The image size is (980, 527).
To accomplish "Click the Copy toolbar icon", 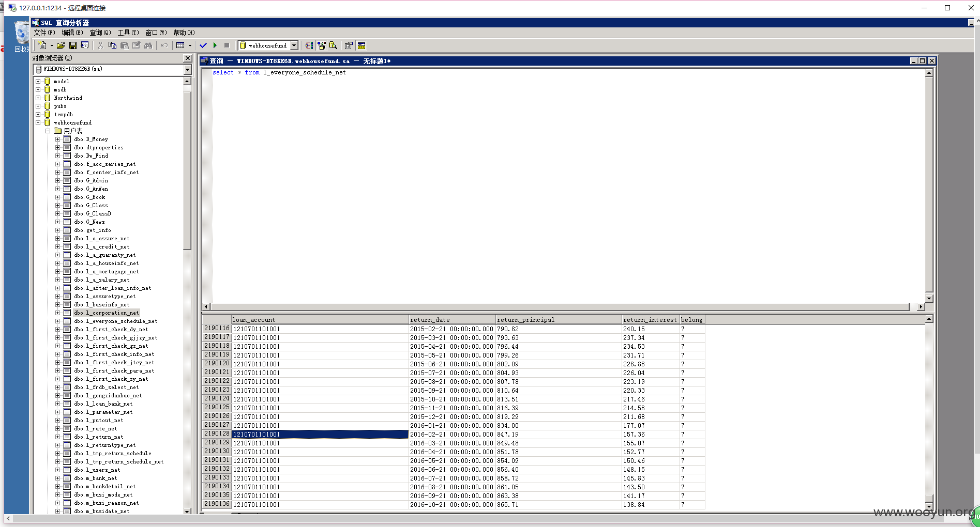I will [112, 45].
